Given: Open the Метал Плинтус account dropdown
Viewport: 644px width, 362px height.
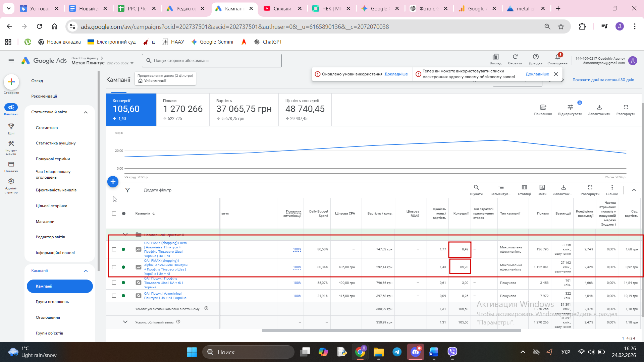Looking at the screenshot, I should 132,63.
